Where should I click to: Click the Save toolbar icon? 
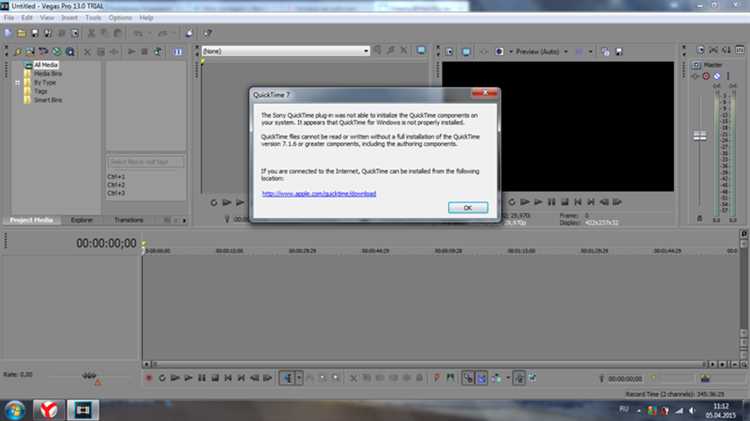[35, 33]
